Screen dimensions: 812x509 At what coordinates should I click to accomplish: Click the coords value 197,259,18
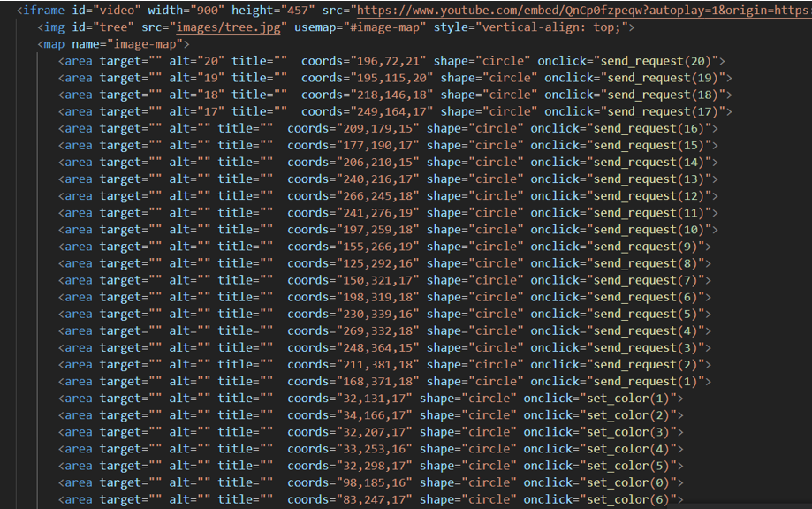(x=377, y=230)
